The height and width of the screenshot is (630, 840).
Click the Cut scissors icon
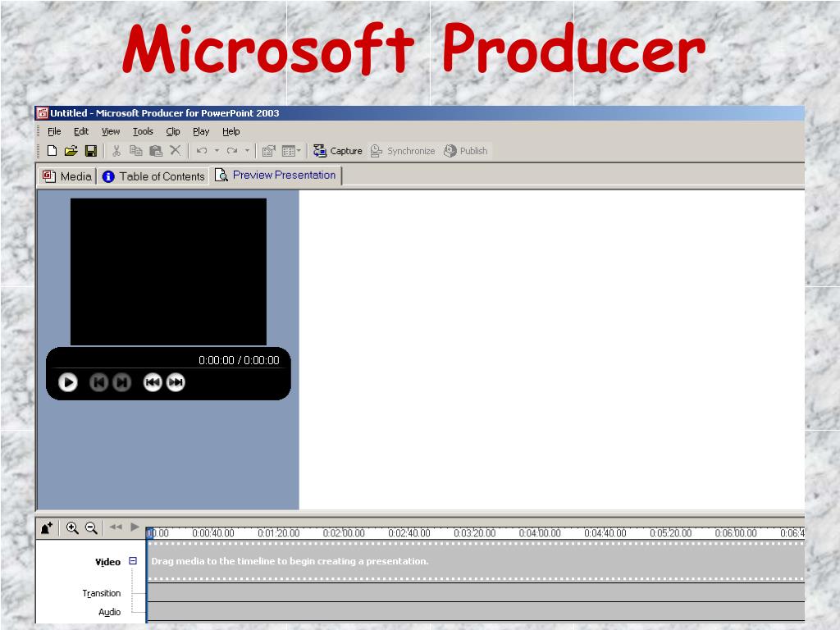pos(116,151)
